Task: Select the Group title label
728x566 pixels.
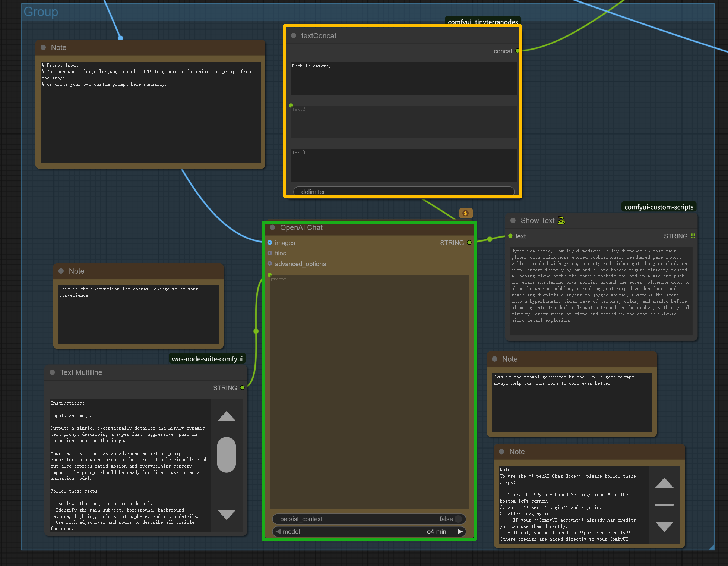Action: pos(41,12)
